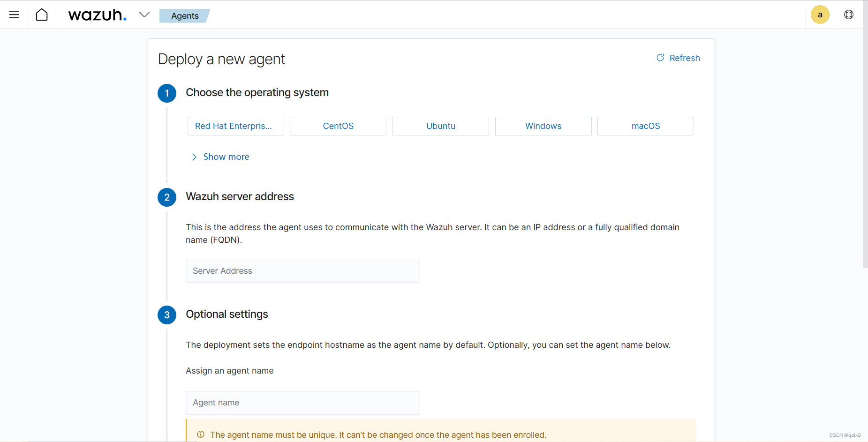The width and height of the screenshot is (868, 442).
Task: Go to the home icon
Action: (42, 15)
